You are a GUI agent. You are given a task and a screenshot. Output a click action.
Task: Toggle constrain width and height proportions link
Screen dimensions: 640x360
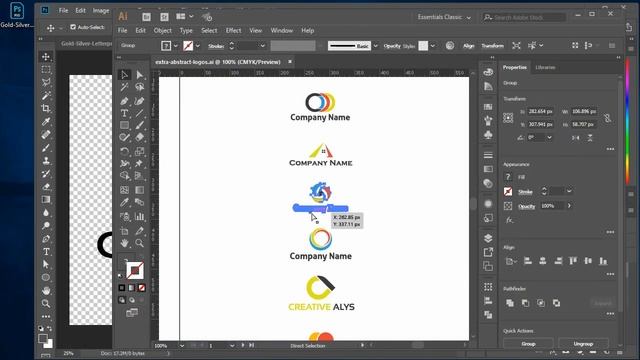(608, 118)
